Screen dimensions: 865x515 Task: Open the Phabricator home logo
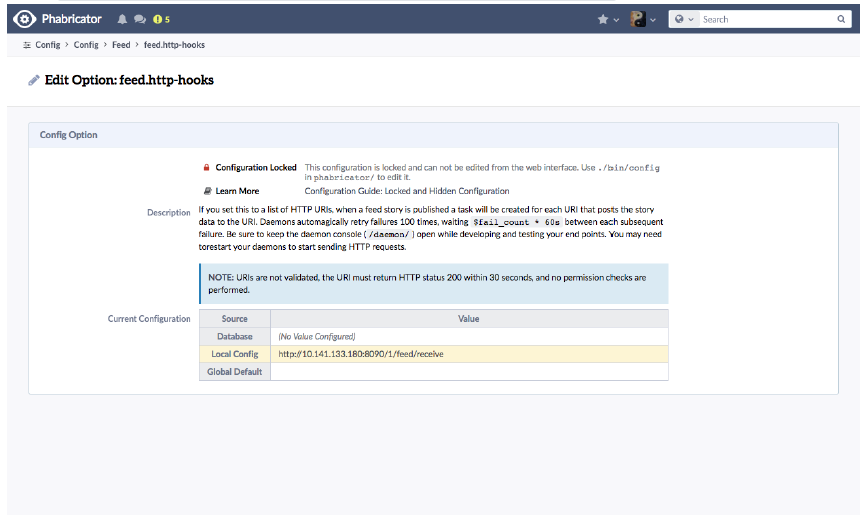tap(58, 19)
